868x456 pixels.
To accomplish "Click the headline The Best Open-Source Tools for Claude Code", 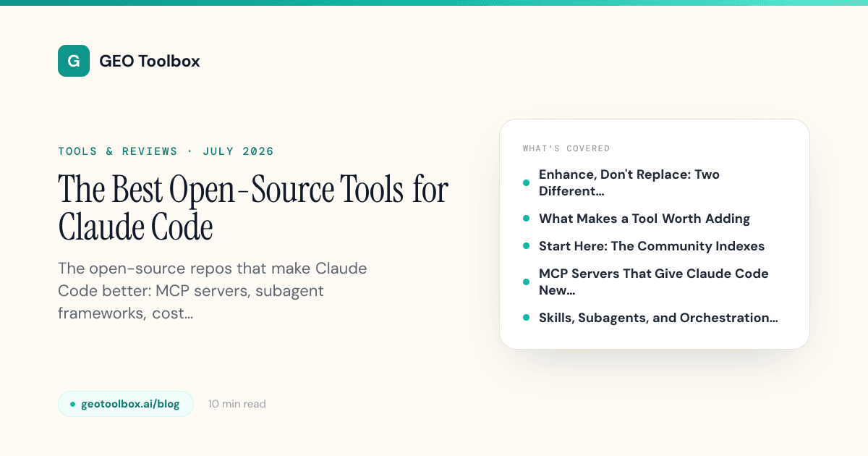I will (x=253, y=208).
